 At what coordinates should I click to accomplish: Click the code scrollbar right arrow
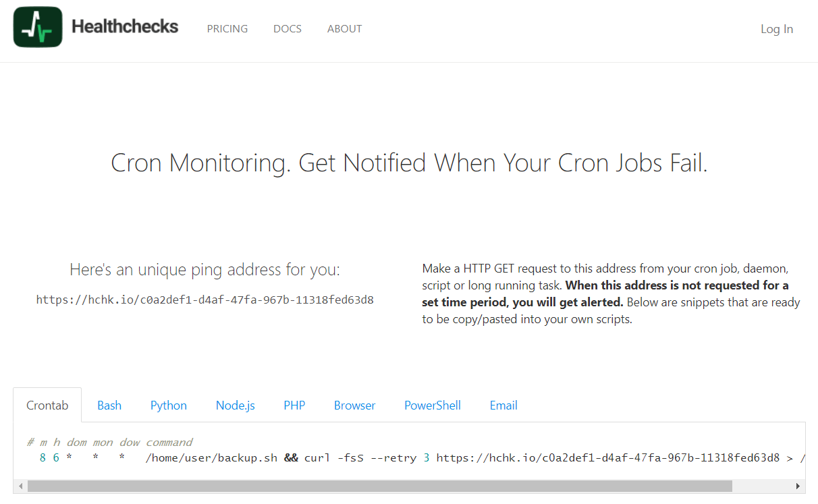tap(798, 486)
